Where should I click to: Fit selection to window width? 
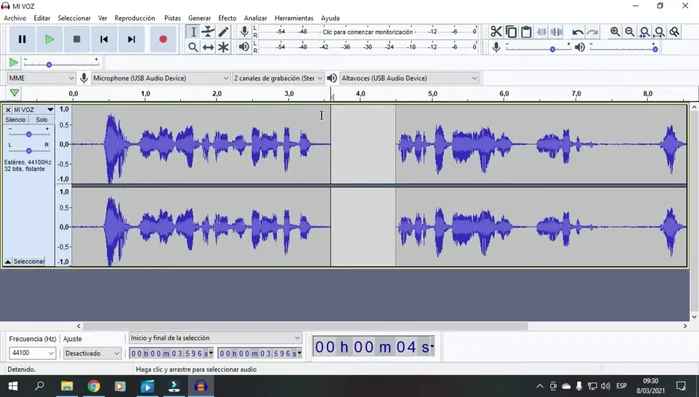click(645, 32)
